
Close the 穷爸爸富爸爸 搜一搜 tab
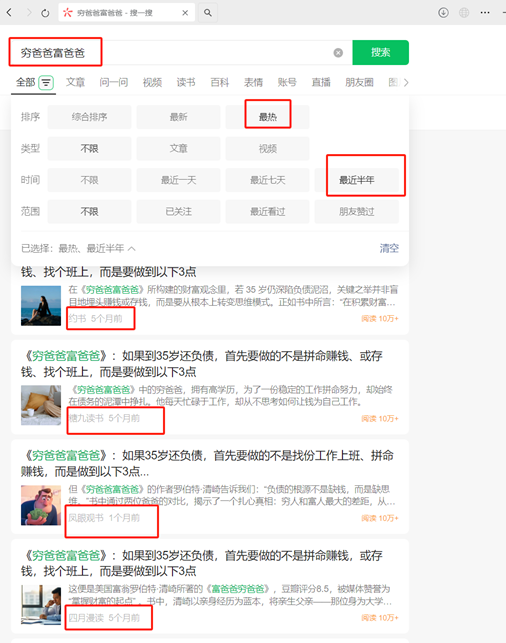pyautogui.click(x=185, y=13)
